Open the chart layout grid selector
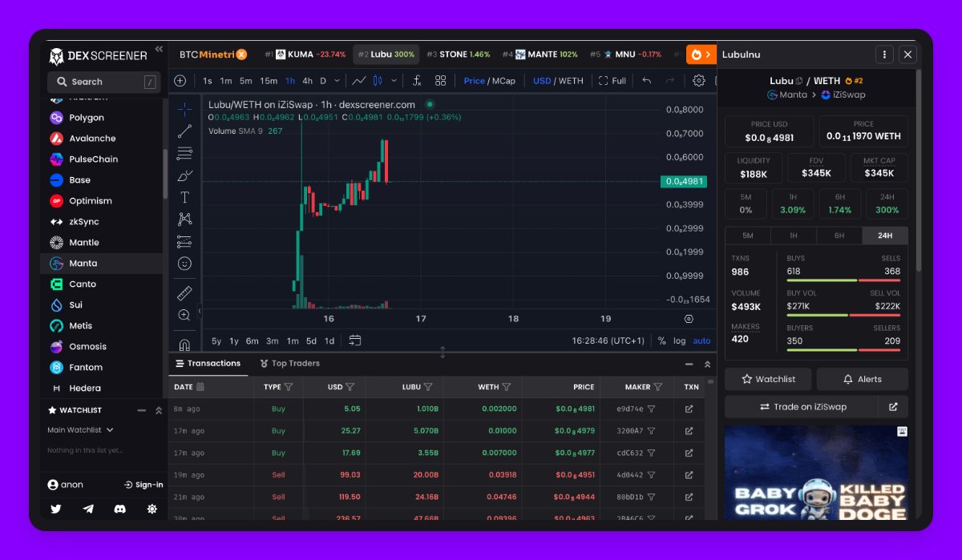Image resolution: width=962 pixels, height=560 pixels. point(440,81)
